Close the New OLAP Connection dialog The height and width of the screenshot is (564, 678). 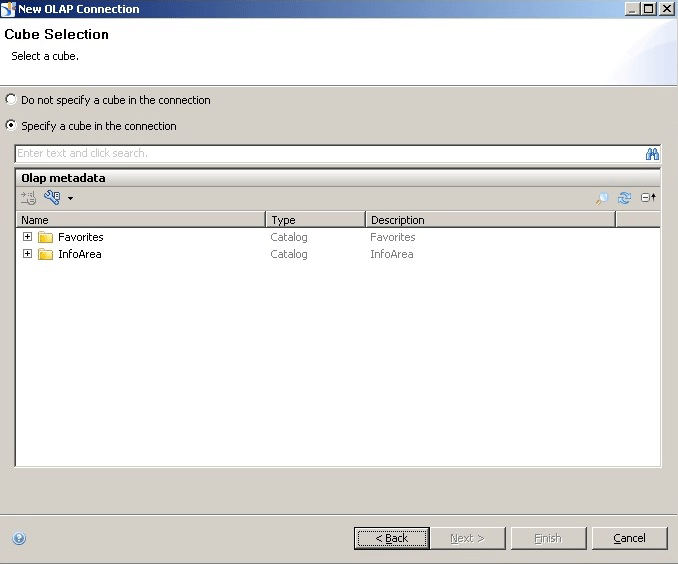tap(667, 9)
